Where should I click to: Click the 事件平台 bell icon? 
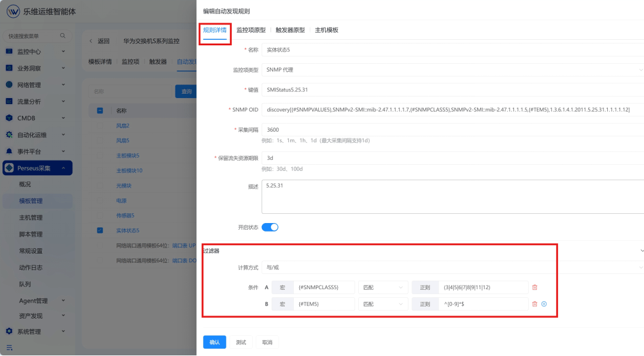click(x=9, y=151)
